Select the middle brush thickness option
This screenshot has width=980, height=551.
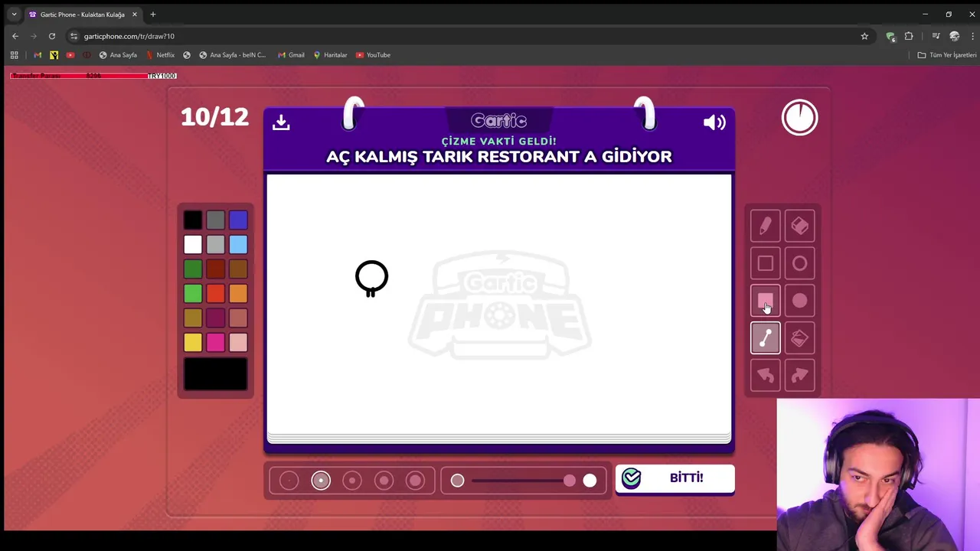352,481
